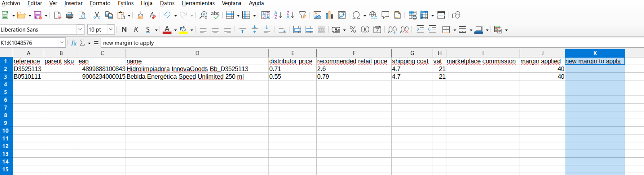
Task: Toggle italic formatting with K button
Action: click(136, 30)
